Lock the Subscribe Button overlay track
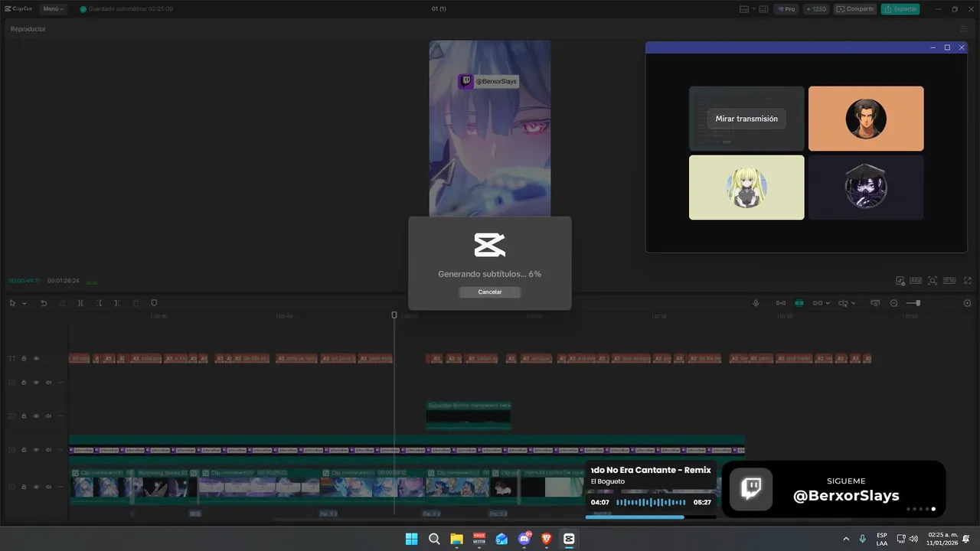 (x=24, y=416)
